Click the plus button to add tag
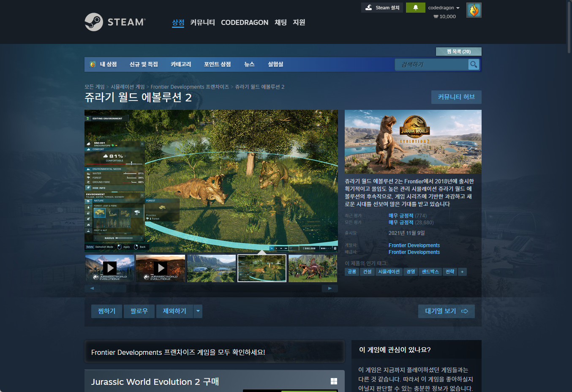 click(462, 272)
